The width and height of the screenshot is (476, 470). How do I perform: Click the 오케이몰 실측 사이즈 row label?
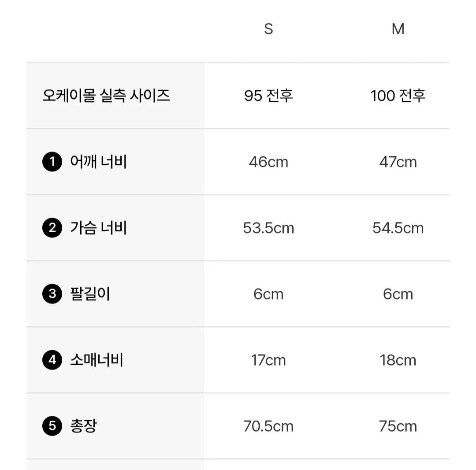pyautogui.click(x=106, y=96)
